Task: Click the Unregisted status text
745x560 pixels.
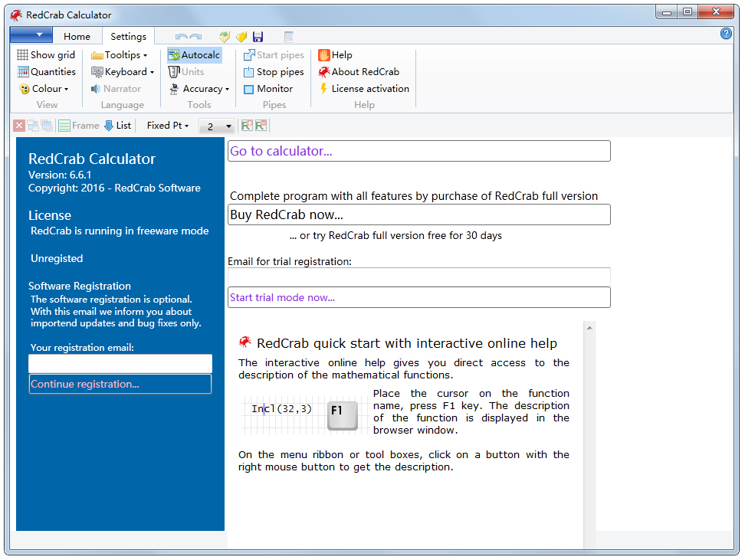Action: 57,258
